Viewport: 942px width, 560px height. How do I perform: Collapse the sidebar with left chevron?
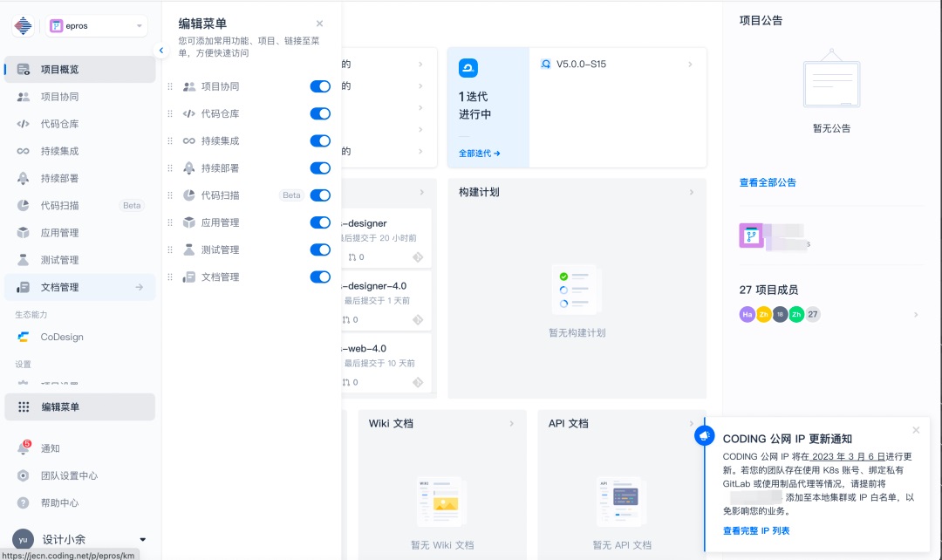click(161, 51)
